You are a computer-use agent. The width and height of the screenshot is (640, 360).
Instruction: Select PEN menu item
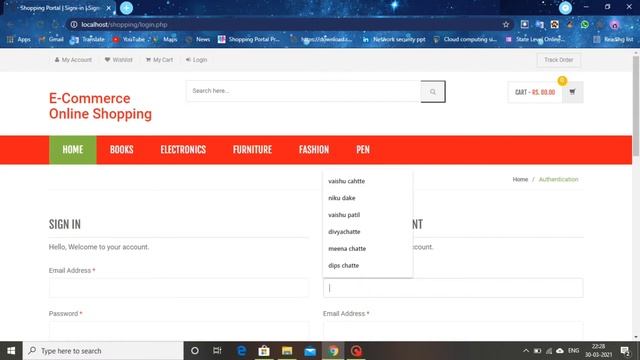pyautogui.click(x=363, y=150)
